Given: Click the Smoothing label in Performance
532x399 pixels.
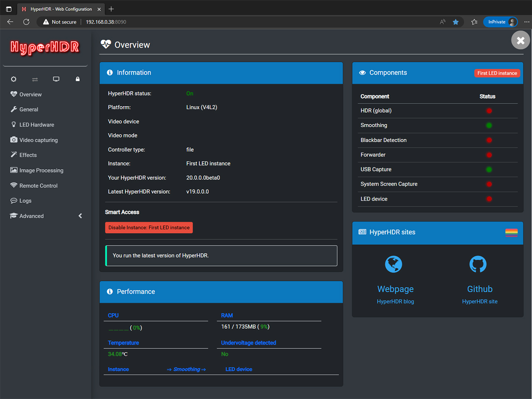Looking at the screenshot, I should [187, 369].
